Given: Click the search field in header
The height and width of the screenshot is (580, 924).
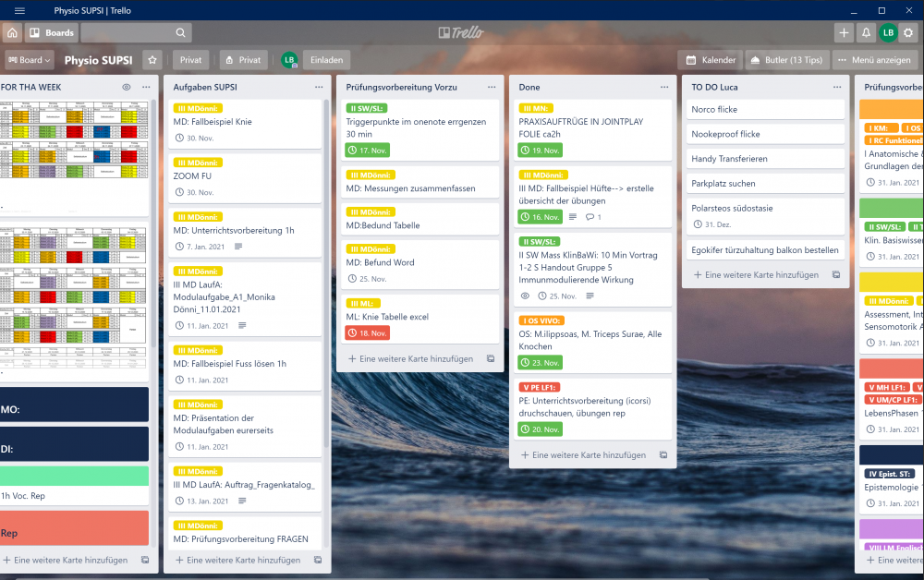Looking at the screenshot, I should (136, 32).
